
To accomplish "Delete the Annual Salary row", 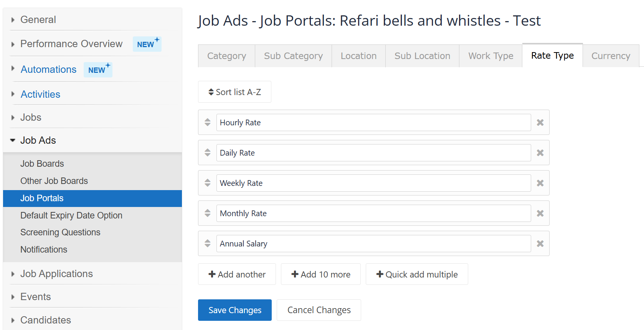I will click(x=540, y=244).
